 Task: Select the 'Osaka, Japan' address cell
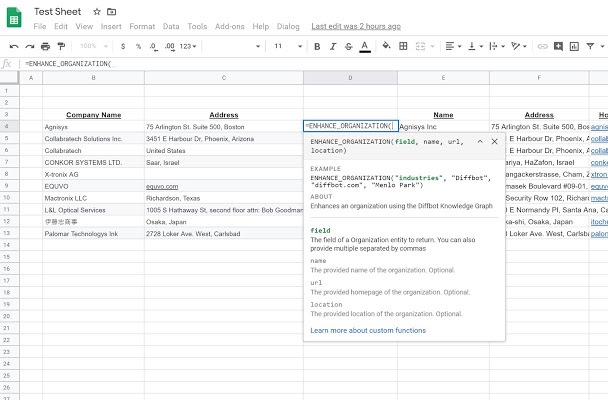pos(224,222)
